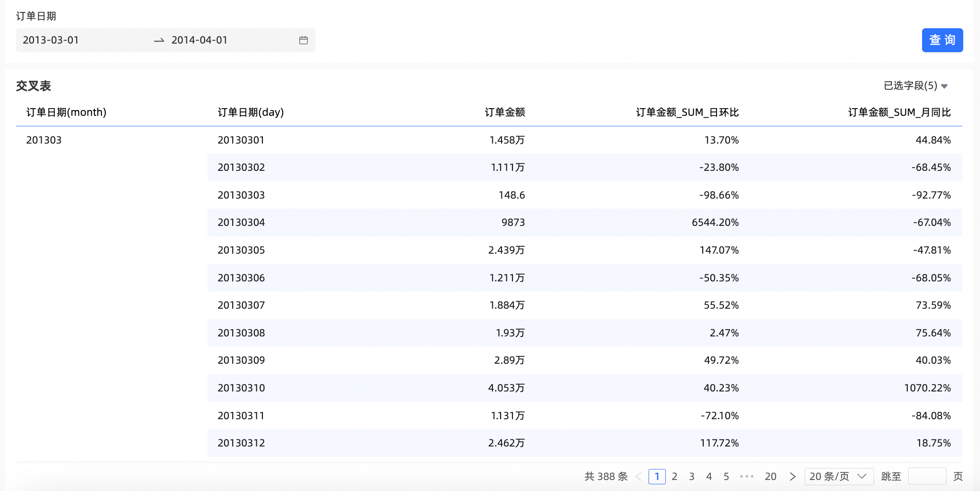Click the 订单金额 column header
This screenshot has width=980, height=491.
coord(504,112)
